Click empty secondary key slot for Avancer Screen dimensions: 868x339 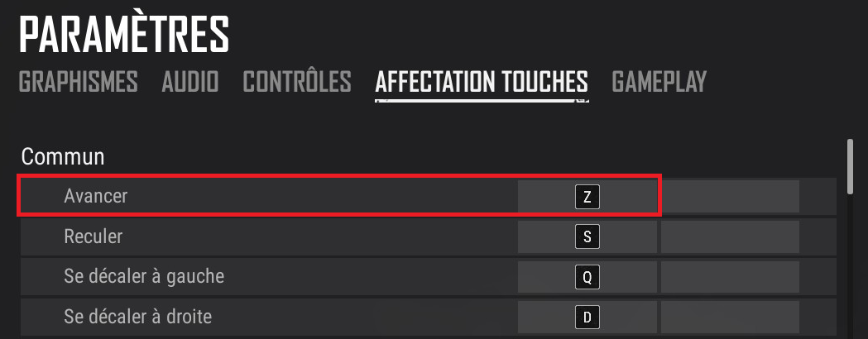[730, 197]
